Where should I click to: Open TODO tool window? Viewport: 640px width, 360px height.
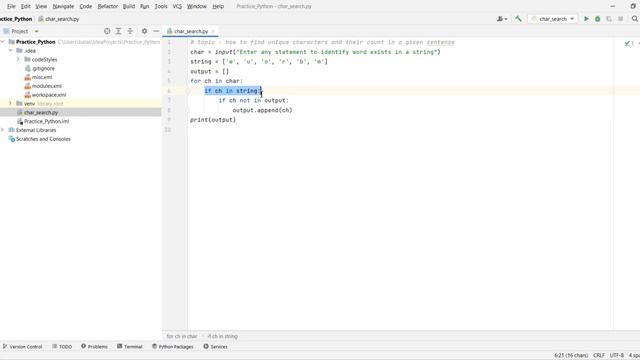62,347
